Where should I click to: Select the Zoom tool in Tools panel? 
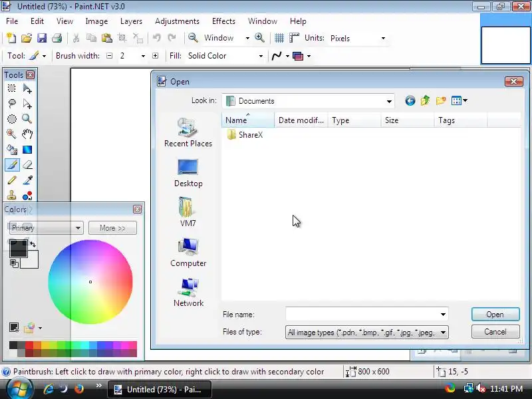27,119
